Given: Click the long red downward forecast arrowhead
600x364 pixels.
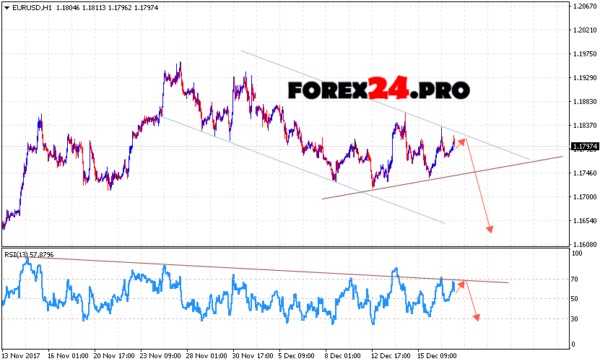Looking at the screenshot, I should click(x=490, y=228).
